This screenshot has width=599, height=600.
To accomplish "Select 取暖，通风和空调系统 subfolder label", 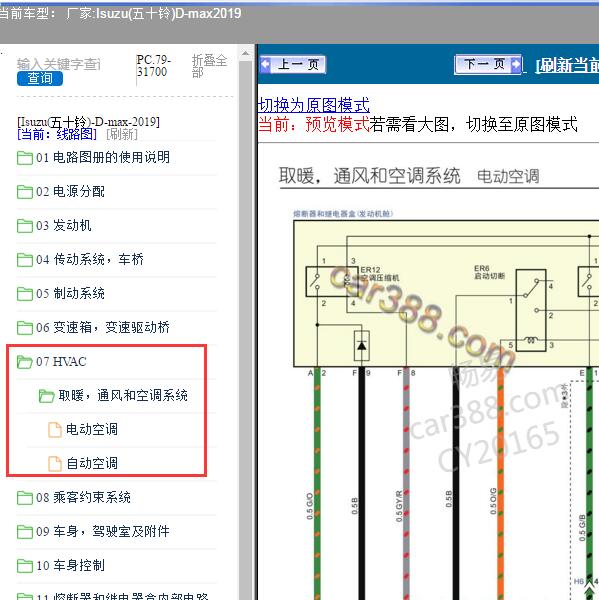I will click(123, 395).
